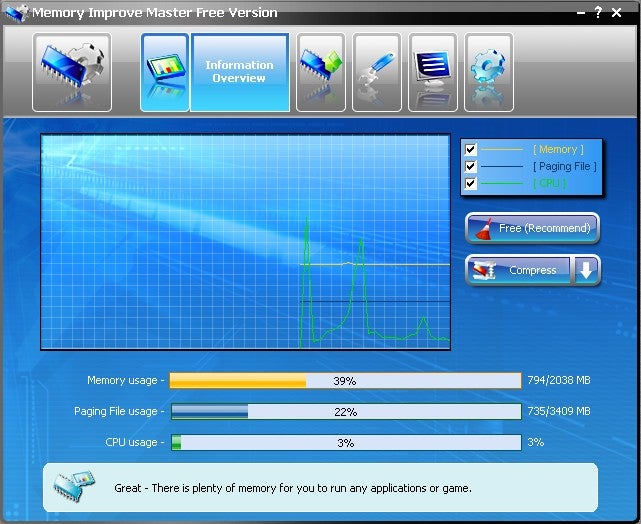Click the '[ CPU ]' legend label
This screenshot has height=524, width=641.
(x=550, y=183)
